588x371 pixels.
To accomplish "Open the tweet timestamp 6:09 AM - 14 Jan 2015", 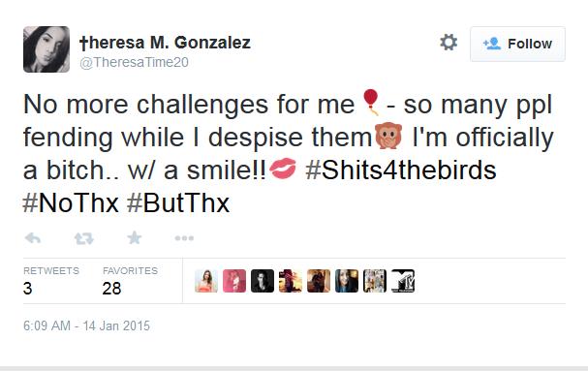I will coord(86,325).
